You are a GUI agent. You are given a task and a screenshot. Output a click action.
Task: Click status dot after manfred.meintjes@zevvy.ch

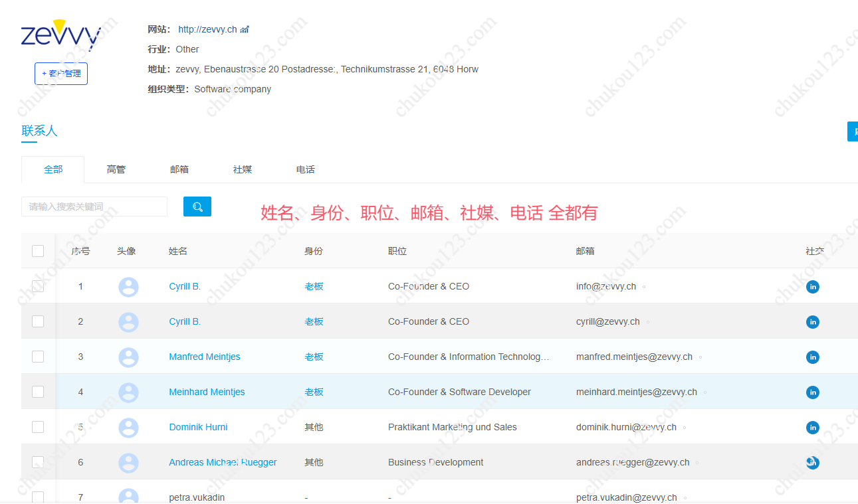point(700,357)
